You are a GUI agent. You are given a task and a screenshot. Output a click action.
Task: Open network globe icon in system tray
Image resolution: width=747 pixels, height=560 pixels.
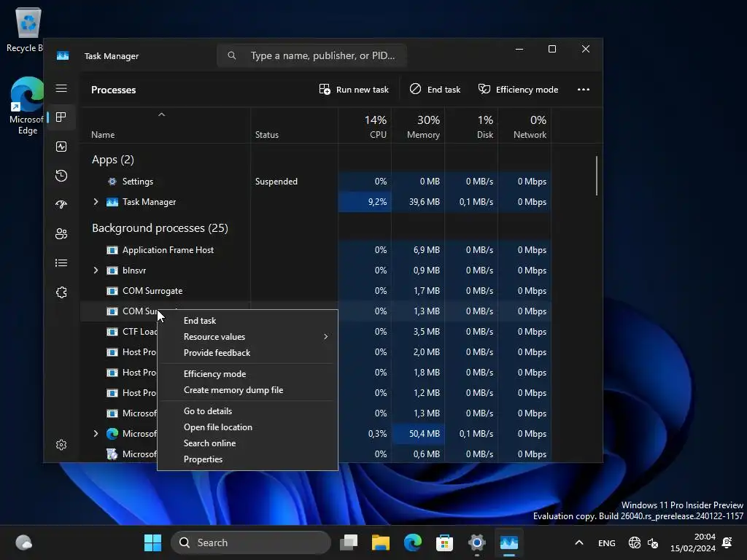click(634, 542)
